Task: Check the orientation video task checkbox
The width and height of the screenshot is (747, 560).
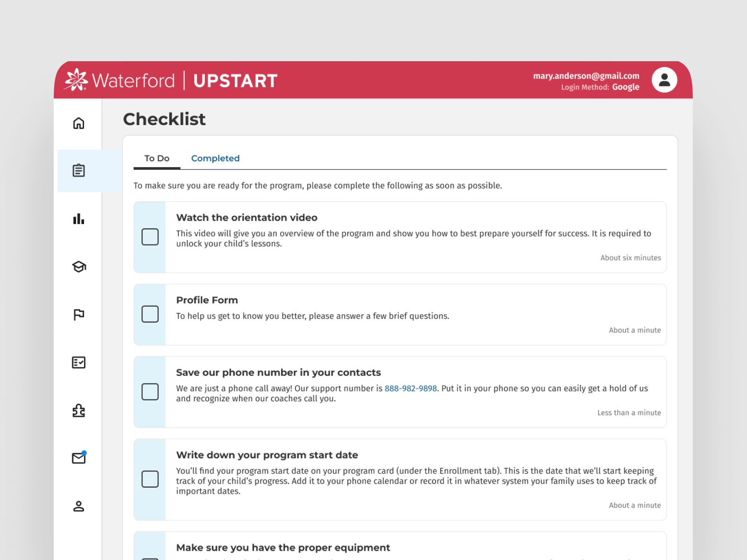Action: point(150,237)
